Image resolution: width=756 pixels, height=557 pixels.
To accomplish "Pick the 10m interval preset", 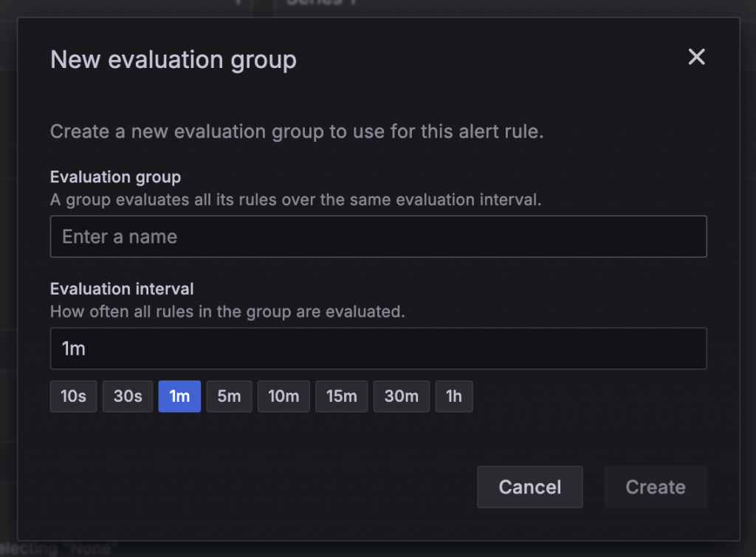I will [283, 397].
